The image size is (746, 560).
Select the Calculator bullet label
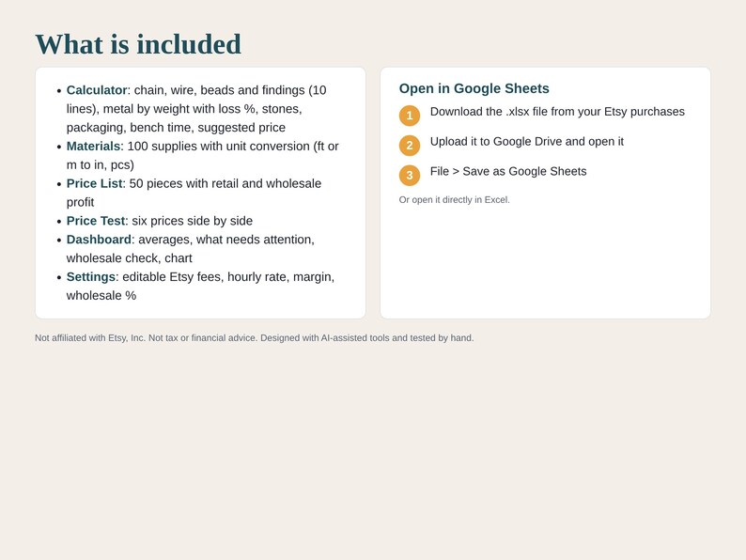pos(97,90)
